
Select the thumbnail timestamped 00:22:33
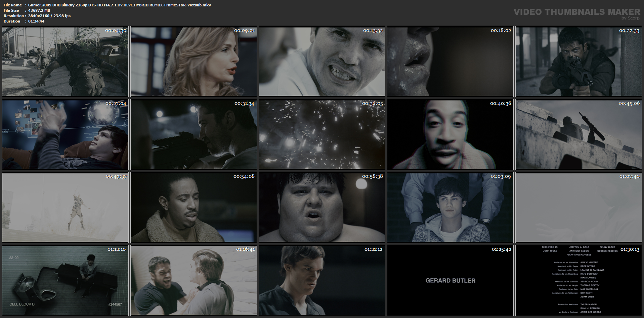click(578, 62)
